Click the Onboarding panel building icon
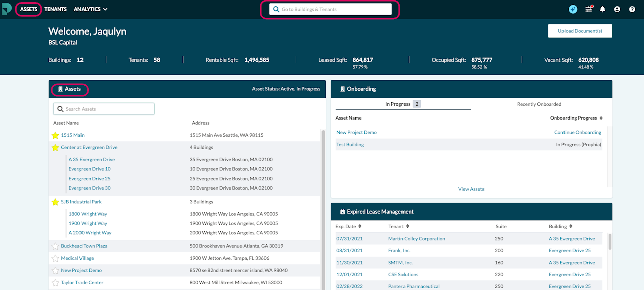Viewport: 644px width, 290px height. [343, 89]
